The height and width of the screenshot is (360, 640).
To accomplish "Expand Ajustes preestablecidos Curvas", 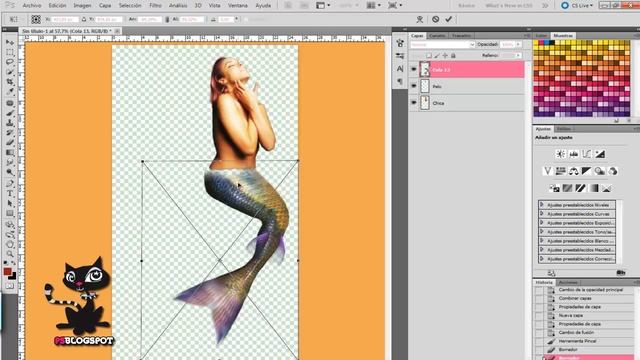I will coord(542,214).
